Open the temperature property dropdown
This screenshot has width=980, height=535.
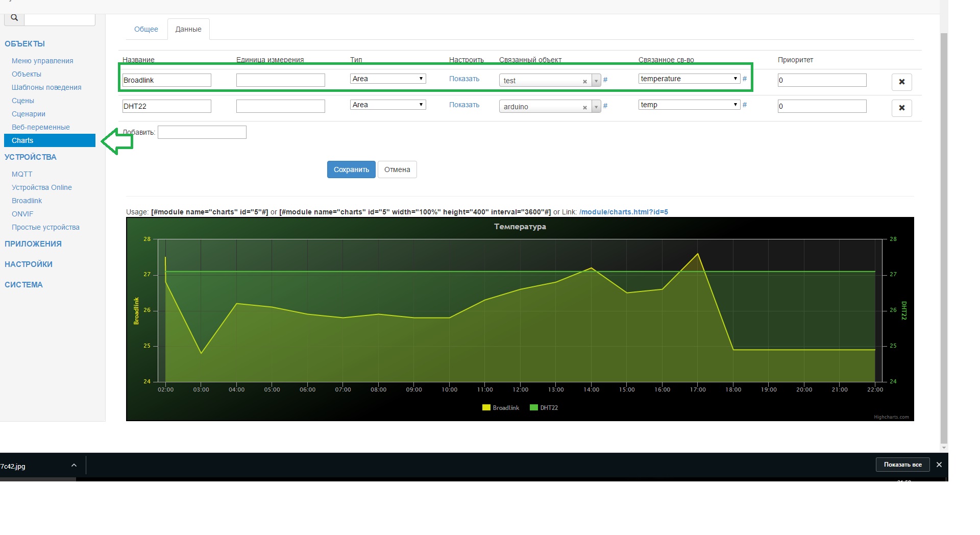[x=689, y=79]
